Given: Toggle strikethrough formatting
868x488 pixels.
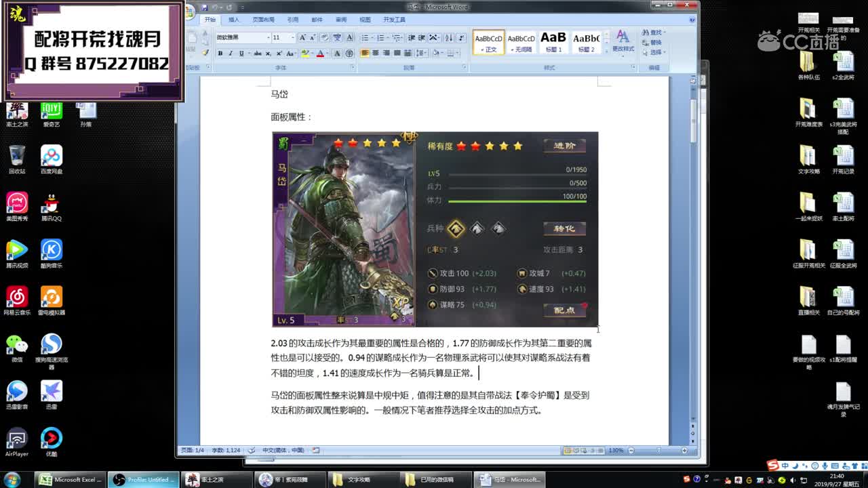Looking at the screenshot, I should coord(257,54).
